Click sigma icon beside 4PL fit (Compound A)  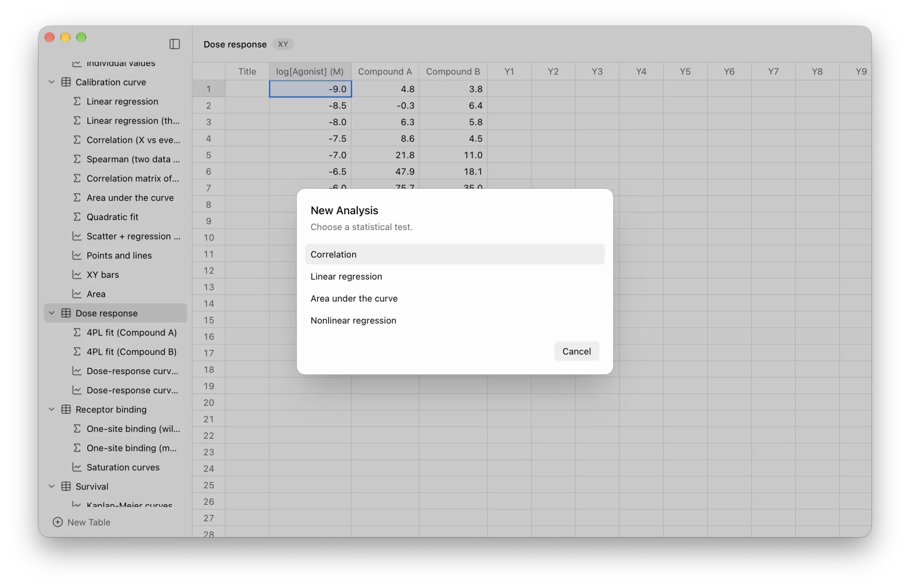coord(77,333)
